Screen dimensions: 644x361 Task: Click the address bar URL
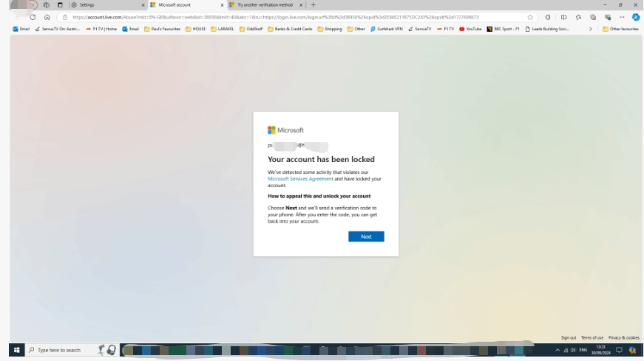(275, 17)
